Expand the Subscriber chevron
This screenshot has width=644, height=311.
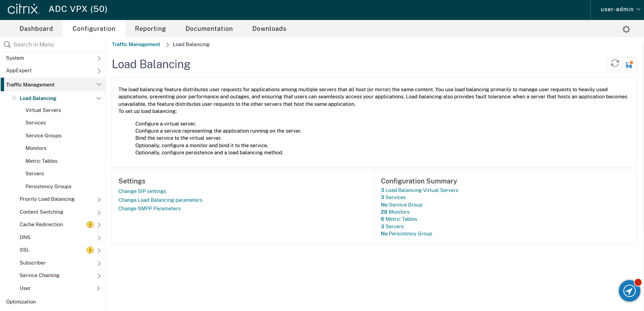[99, 263]
